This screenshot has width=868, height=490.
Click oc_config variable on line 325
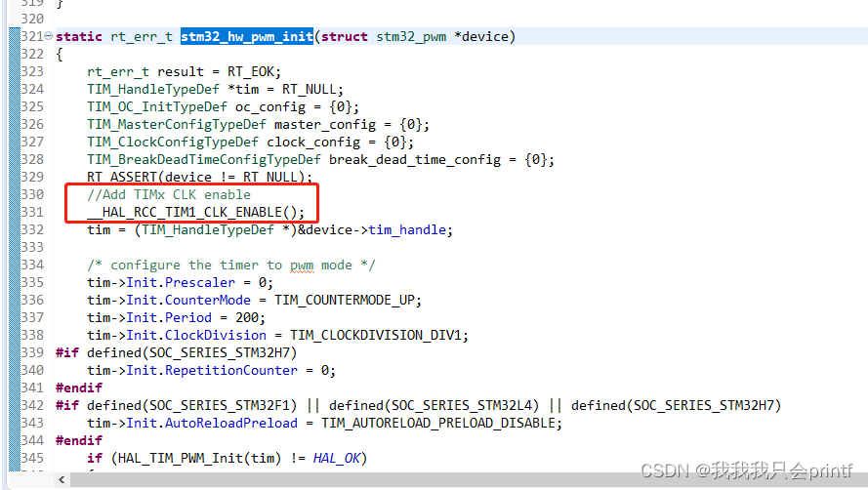[270, 106]
